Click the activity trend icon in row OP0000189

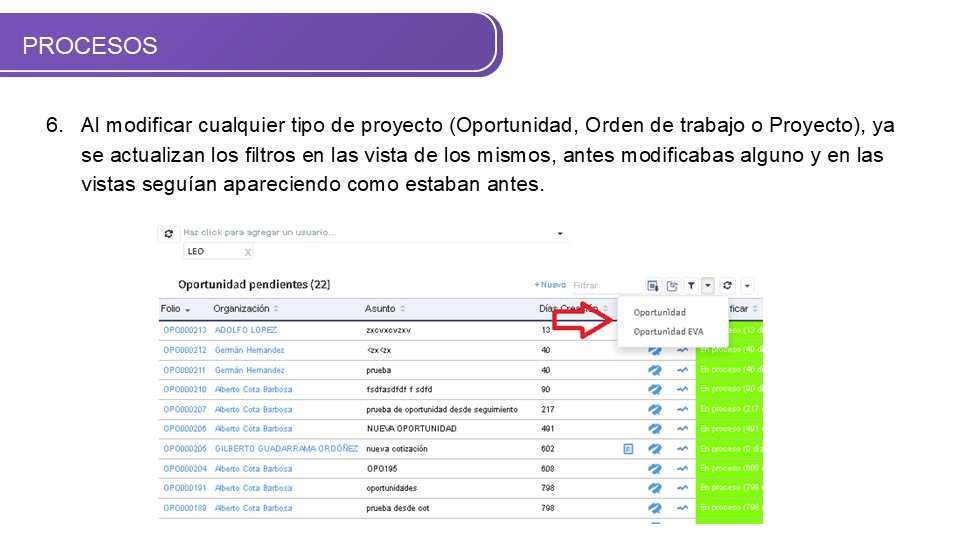click(682, 508)
